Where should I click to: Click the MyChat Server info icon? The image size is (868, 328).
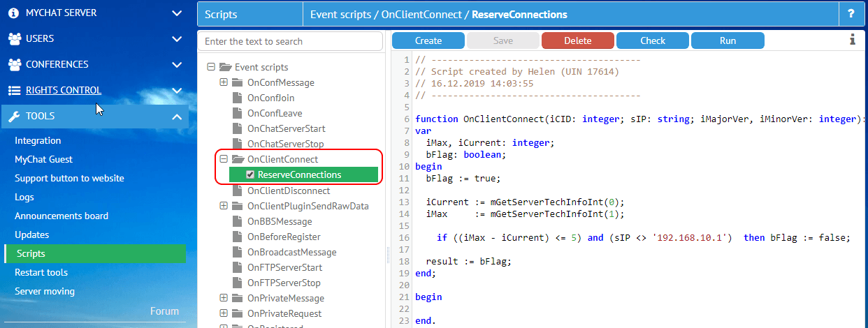(14, 13)
